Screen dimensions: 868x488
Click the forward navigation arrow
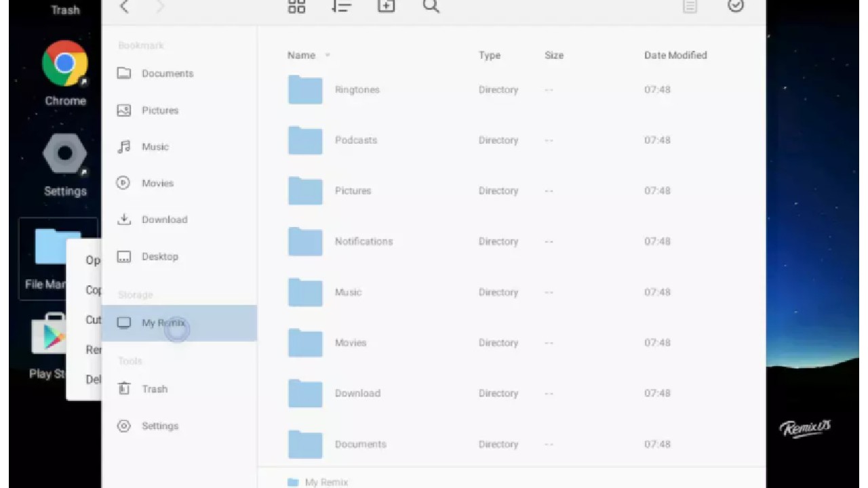tap(161, 7)
